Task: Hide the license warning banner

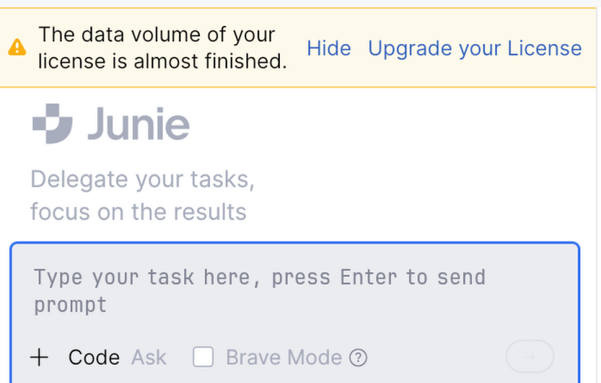Action: click(329, 48)
